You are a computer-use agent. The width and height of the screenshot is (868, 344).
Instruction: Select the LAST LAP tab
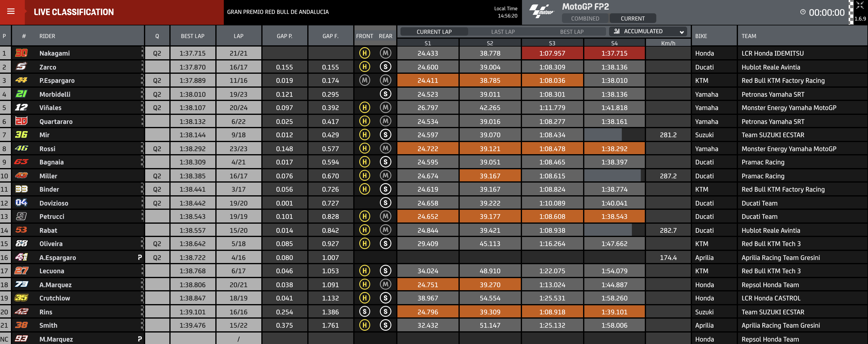503,32
